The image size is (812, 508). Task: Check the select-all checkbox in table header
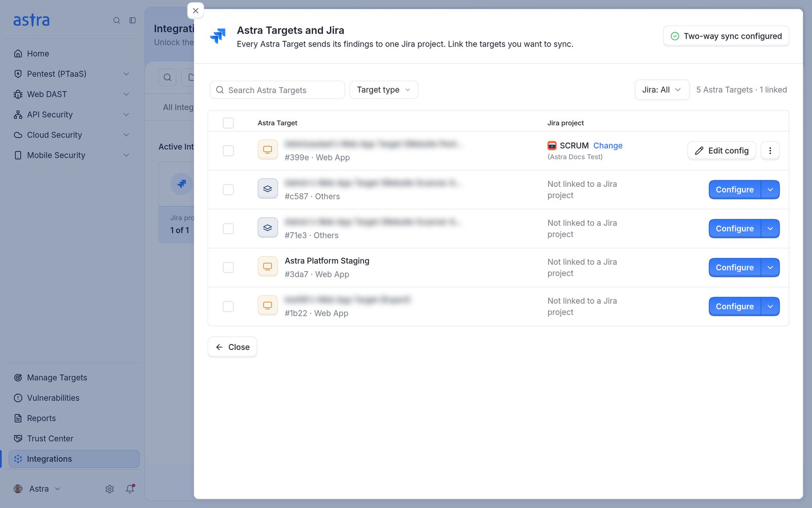[x=228, y=123]
